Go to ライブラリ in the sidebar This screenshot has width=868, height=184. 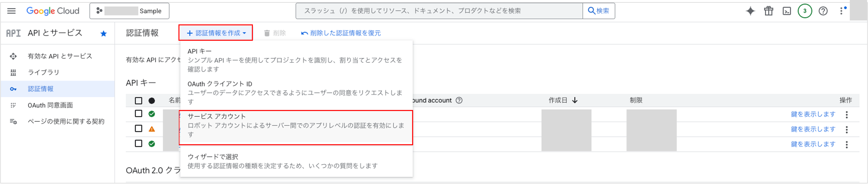pos(44,72)
